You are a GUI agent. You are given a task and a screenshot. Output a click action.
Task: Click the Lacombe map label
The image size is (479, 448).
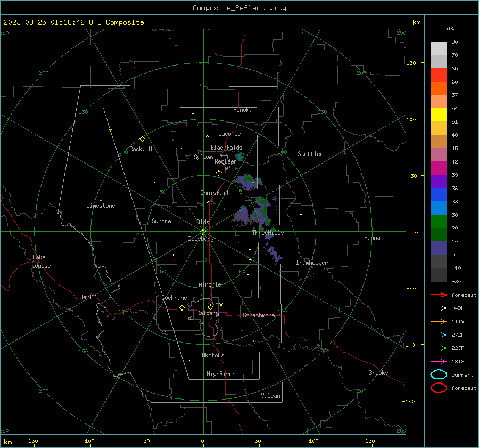229,134
